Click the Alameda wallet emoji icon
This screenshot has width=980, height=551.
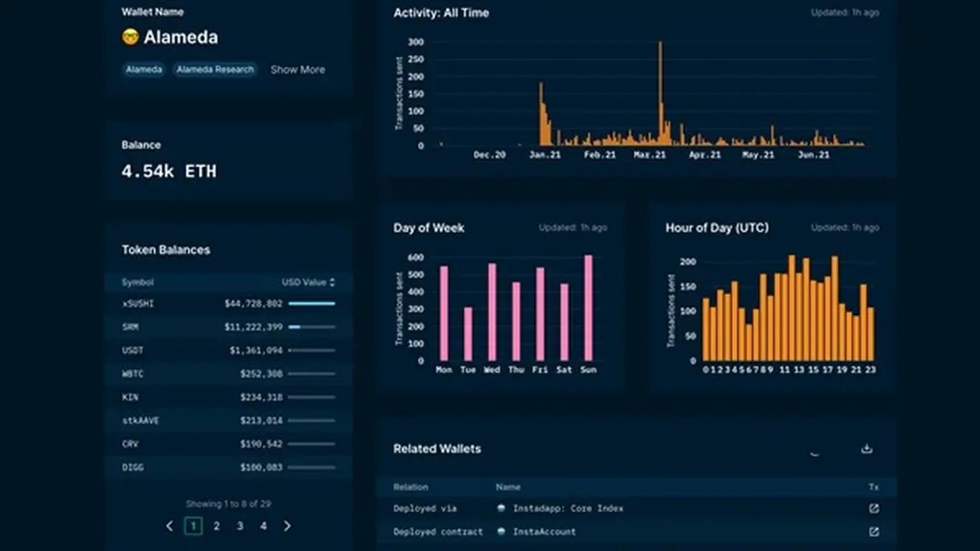tap(130, 37)
